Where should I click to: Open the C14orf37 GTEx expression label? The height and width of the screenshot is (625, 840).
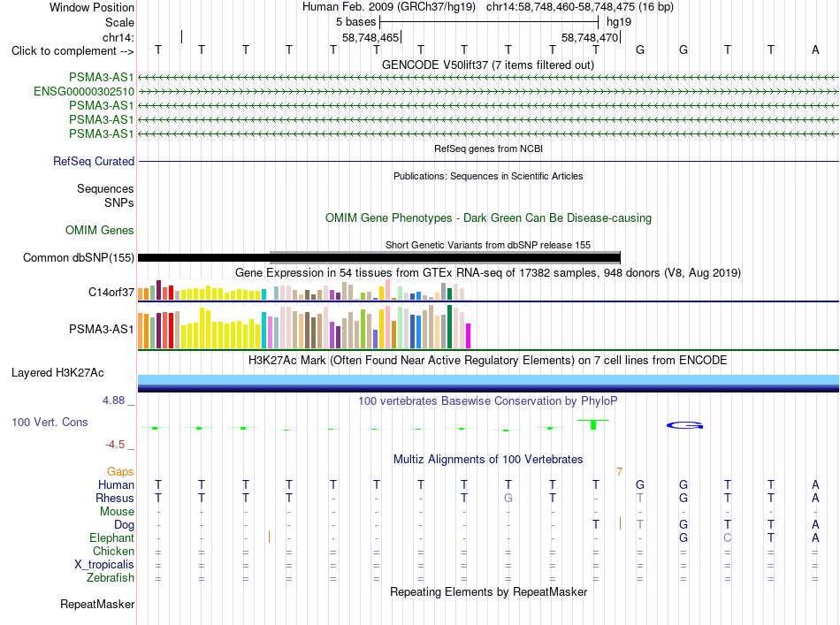tap(111, 292)
